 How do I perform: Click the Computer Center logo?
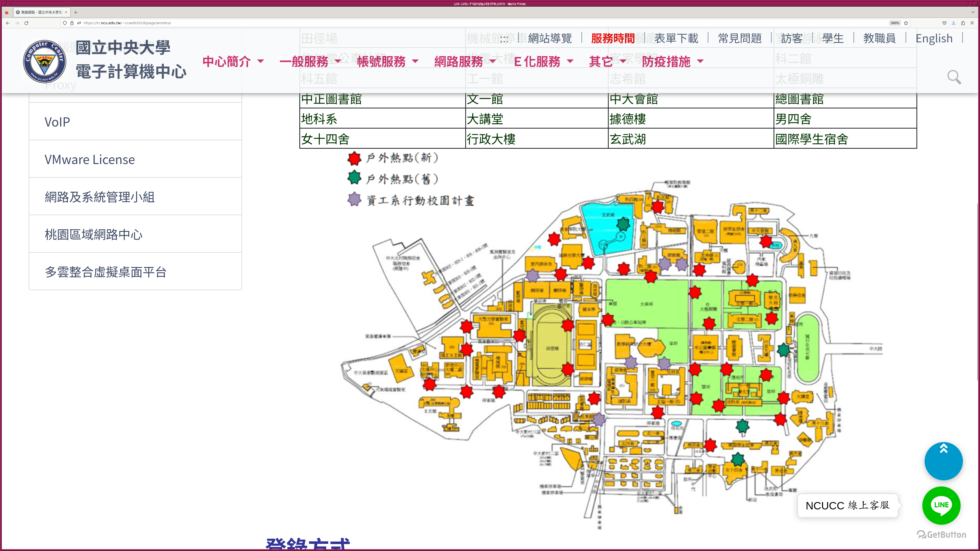click(x=44, y=61)
